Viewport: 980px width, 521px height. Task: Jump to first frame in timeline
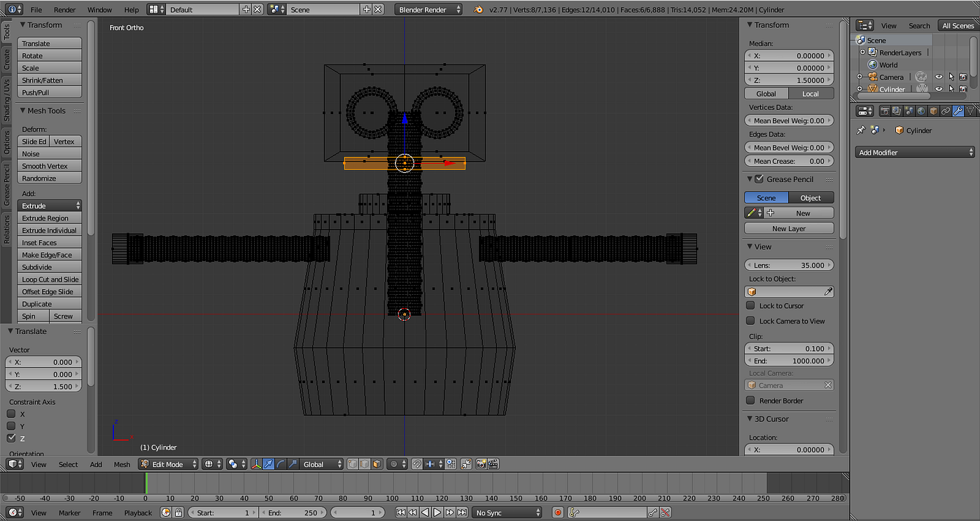[x=401, y=513]
